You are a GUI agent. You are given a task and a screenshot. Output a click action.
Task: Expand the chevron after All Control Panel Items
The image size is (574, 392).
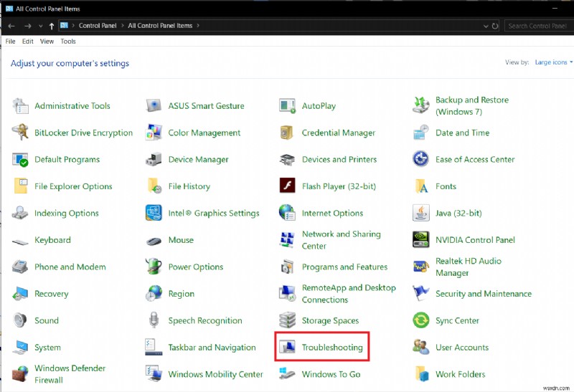point(197,26)
